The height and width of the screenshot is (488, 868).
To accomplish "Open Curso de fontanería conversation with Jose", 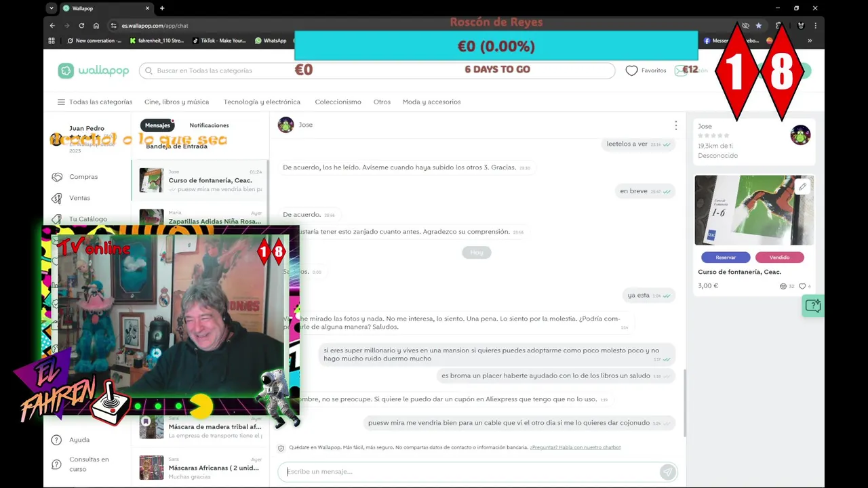I will (199, 180).
